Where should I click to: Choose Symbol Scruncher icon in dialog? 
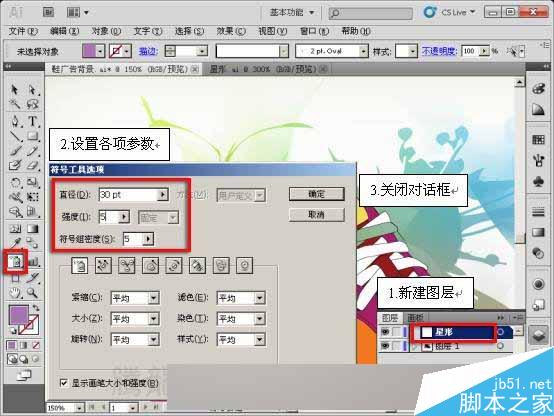[127, 265]
